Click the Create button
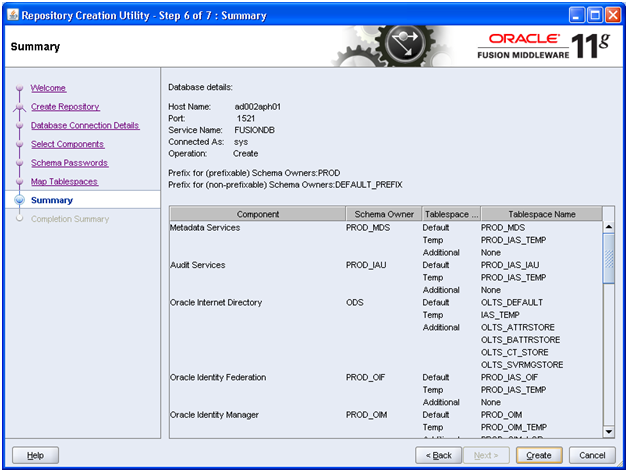 (539, 455)
